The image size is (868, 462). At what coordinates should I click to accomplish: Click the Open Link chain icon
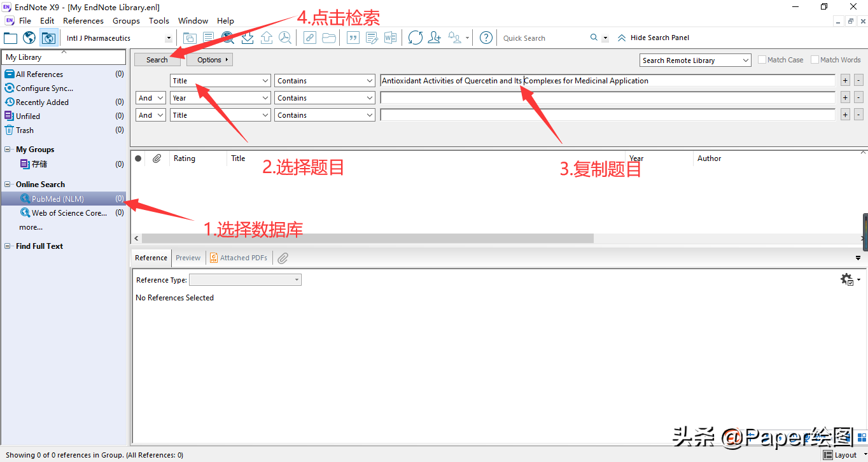pos(309,38)
